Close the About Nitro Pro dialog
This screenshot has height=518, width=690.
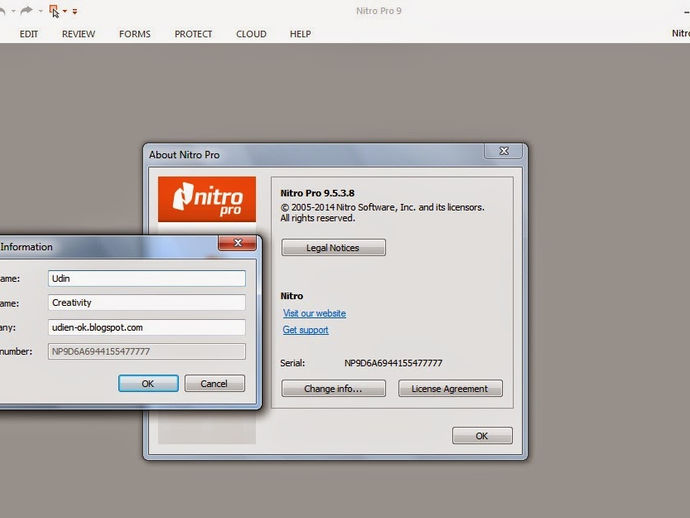coord(504,151)
